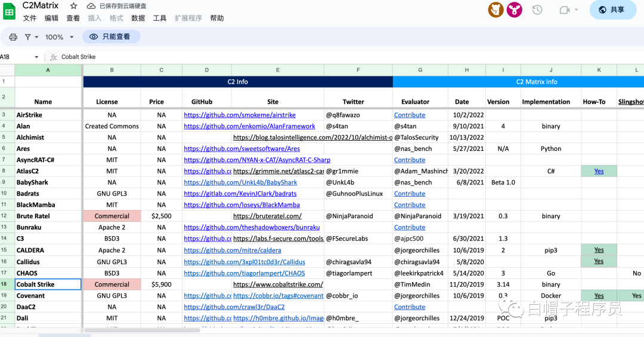Open the AlanFramework GitHub link
Screen dimensions: 644x337
pyautogui.click(x=249, y=126)
